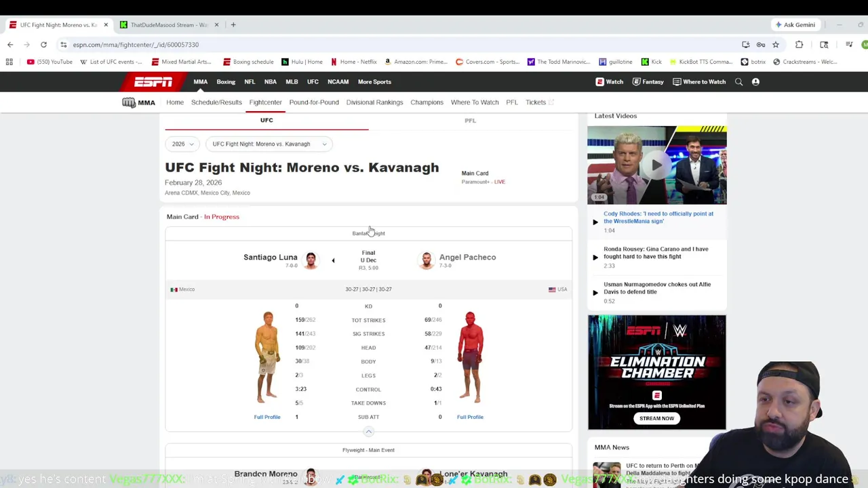Open the Boxing menu item
The width and height of the screenshot is (868, 488).
pyautogui.click(x=226, y=82)
